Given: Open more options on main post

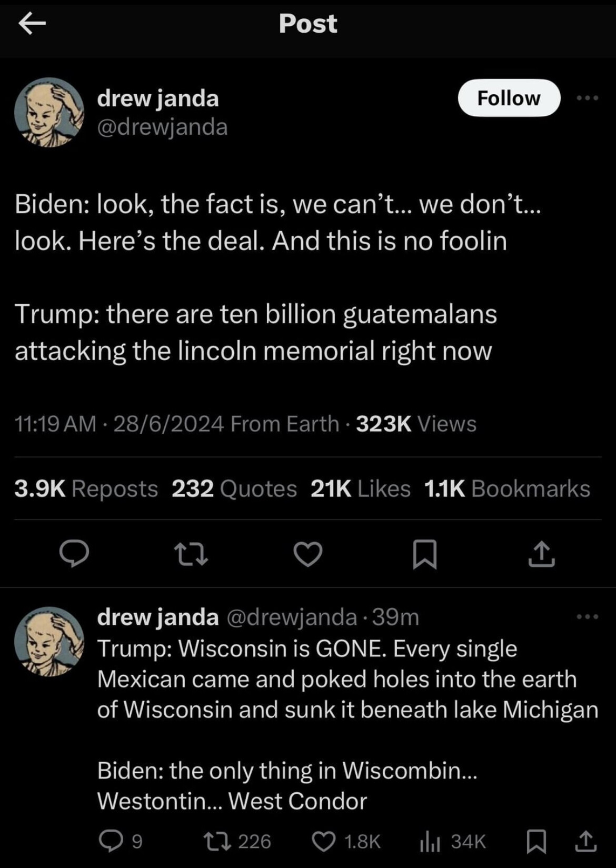Looking at the screenshot, I should coord(587,98).
